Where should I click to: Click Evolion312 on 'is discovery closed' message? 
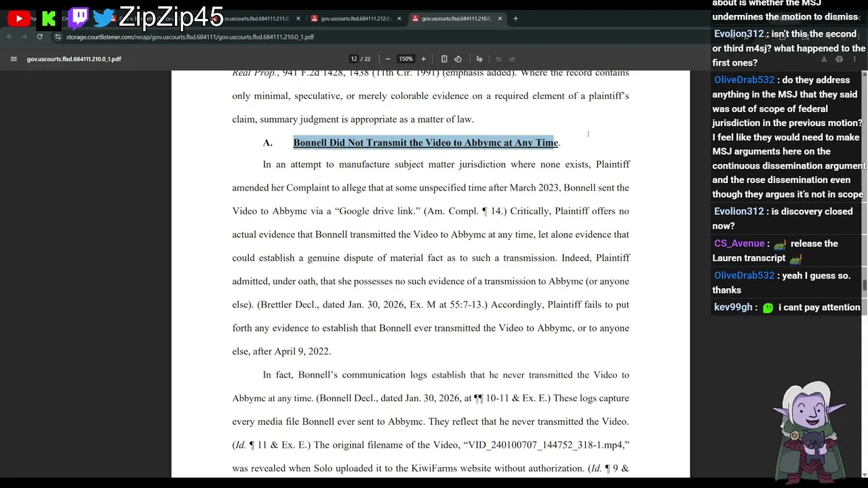tap(738, 211)
